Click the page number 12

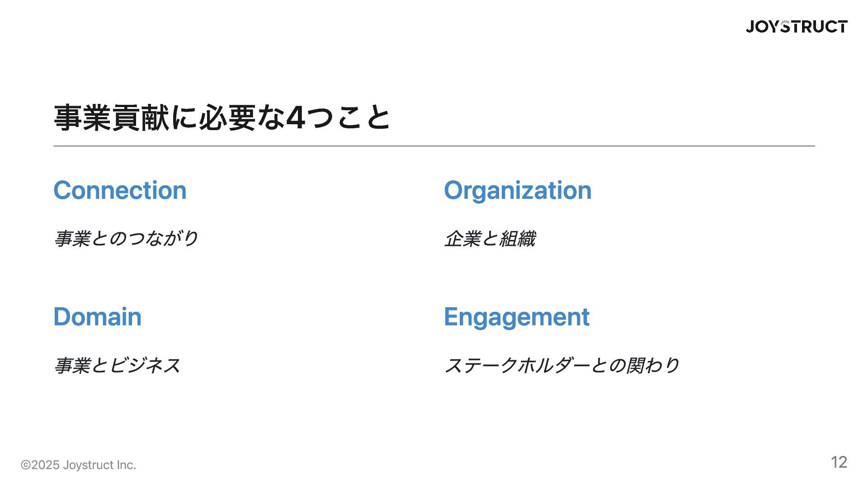point(839,462)
